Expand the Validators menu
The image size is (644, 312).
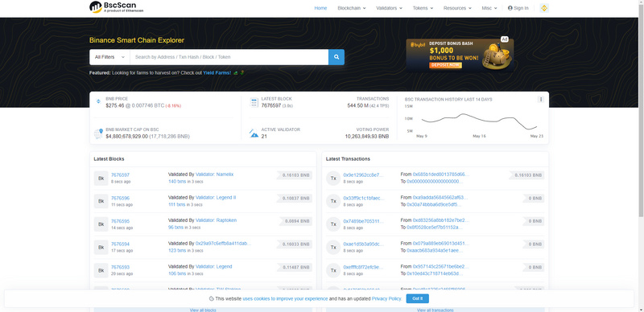[389, 8]
